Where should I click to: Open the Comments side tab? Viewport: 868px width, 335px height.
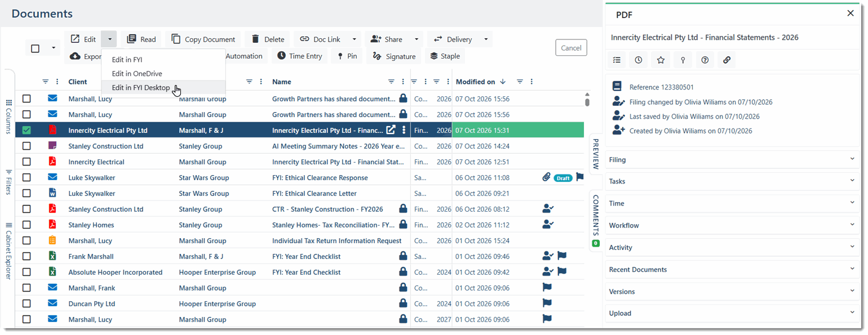pyautogui.click(x=596, y=220)
